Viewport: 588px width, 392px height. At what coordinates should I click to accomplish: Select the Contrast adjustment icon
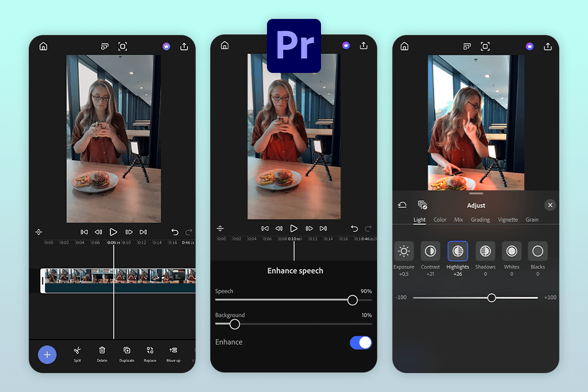tap(430, 251)
